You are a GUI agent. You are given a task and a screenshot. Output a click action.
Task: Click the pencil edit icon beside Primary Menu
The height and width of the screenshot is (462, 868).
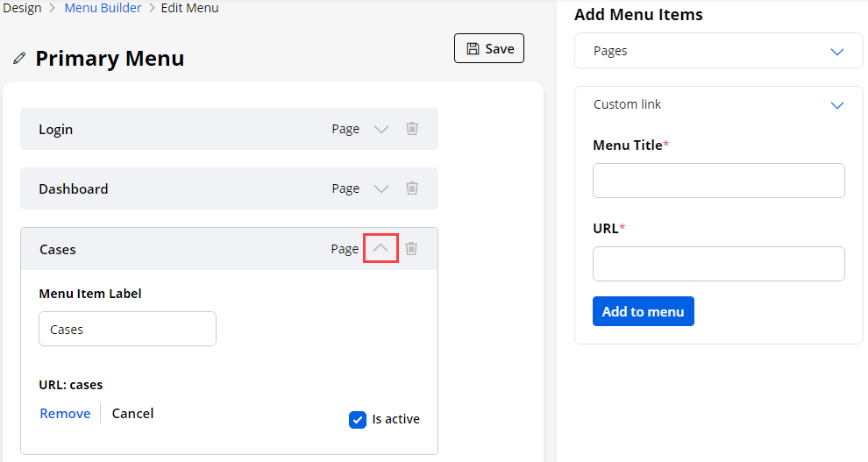(x=19, y=59)
